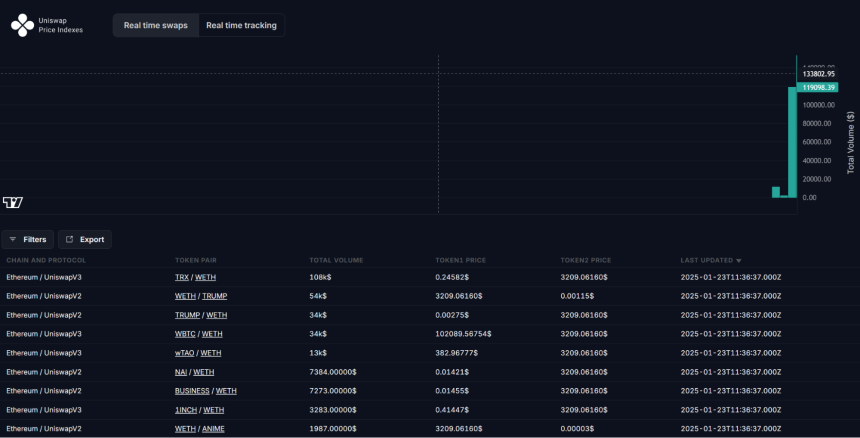The image size is (860, 438).
Task: Open WETH link in the 1INCH row
Action: point(213,410)
